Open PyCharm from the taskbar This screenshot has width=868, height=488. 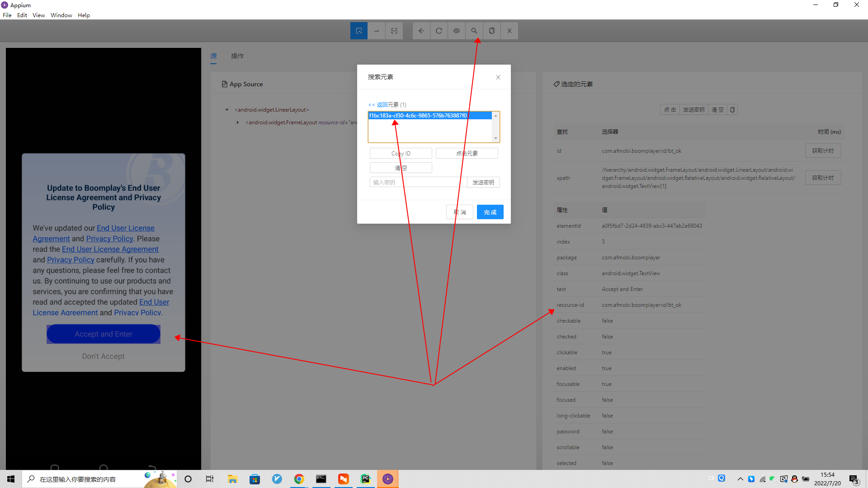coord(366,479)
